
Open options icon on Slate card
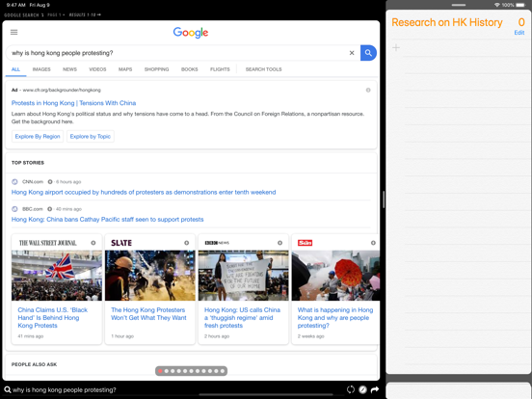[187, 243]
